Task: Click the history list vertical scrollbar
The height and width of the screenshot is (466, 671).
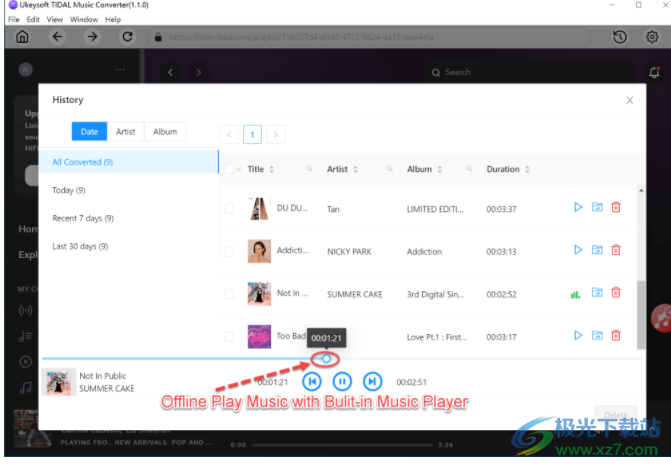Action: pos(641,315)
